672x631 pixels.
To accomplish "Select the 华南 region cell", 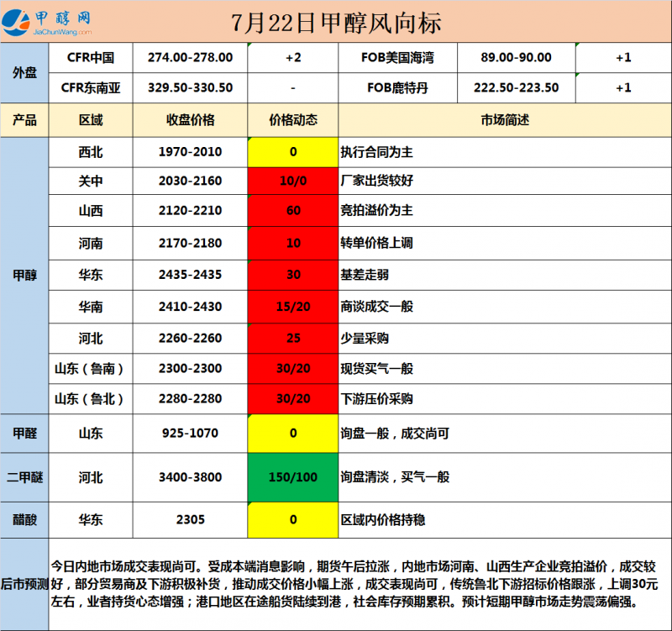I will point(91,307).
